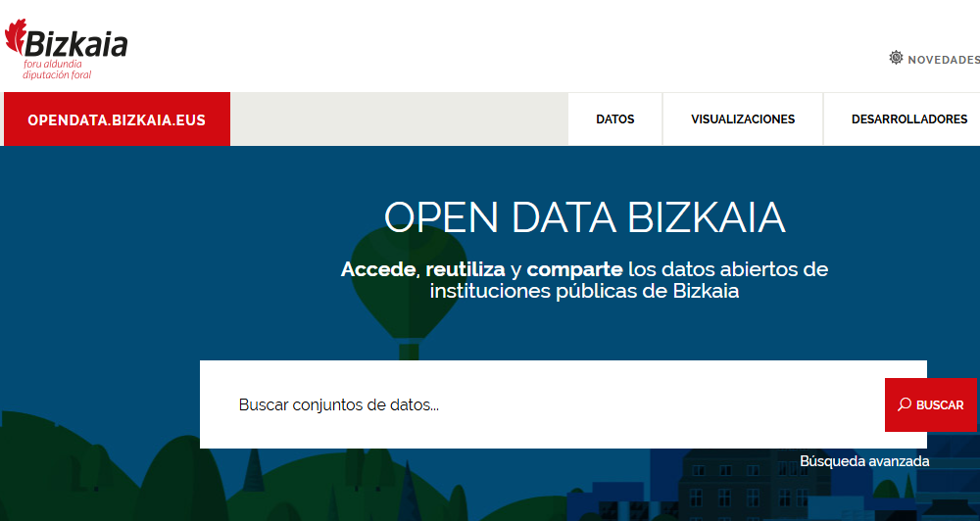Open Búsqueda avanzada link
The height and width of the screenshot is (521, 980).
tap(864, 461)
